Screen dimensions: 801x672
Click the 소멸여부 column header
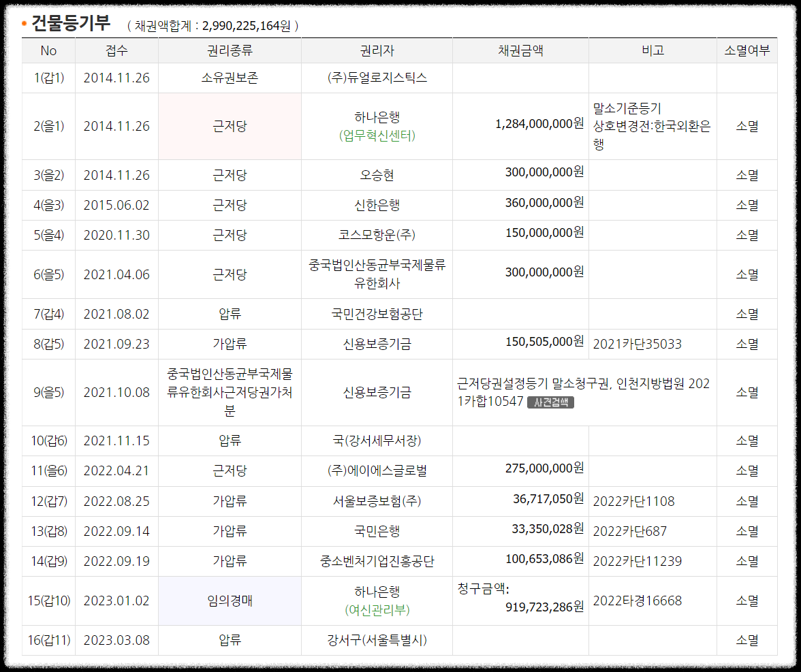[x=747, y=50]
